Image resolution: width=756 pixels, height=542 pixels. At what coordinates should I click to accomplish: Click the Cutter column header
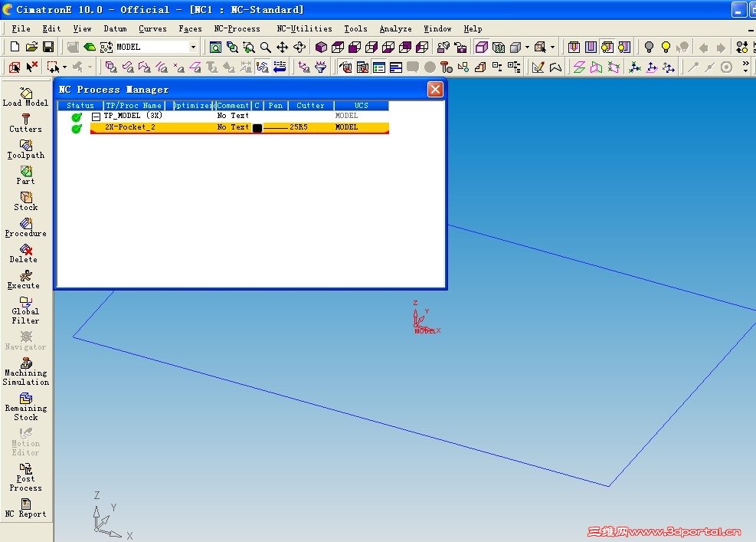coord(310,105)
